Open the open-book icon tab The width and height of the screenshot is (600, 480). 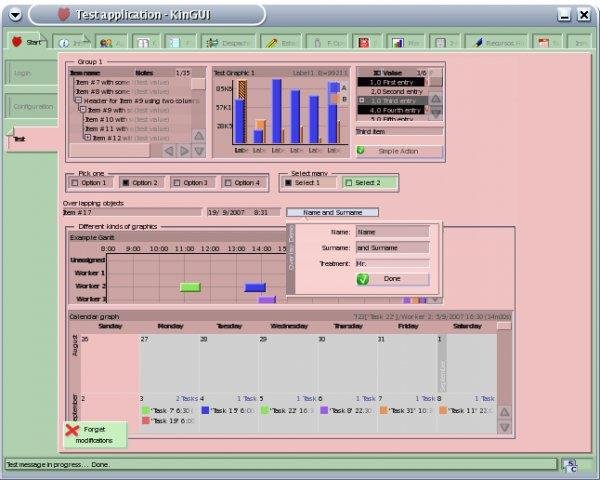pyautogui.click(x=146, y=42)
